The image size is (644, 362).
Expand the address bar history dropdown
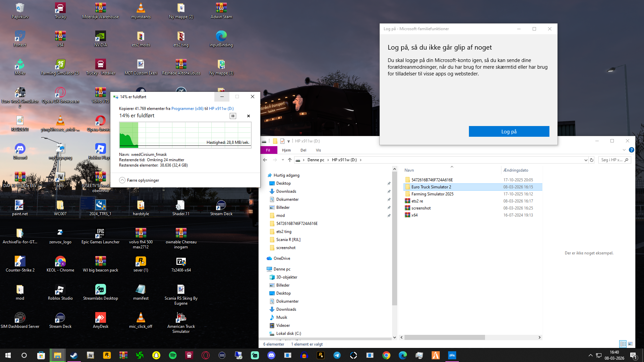pyautogui.click(x=586, y=160)
